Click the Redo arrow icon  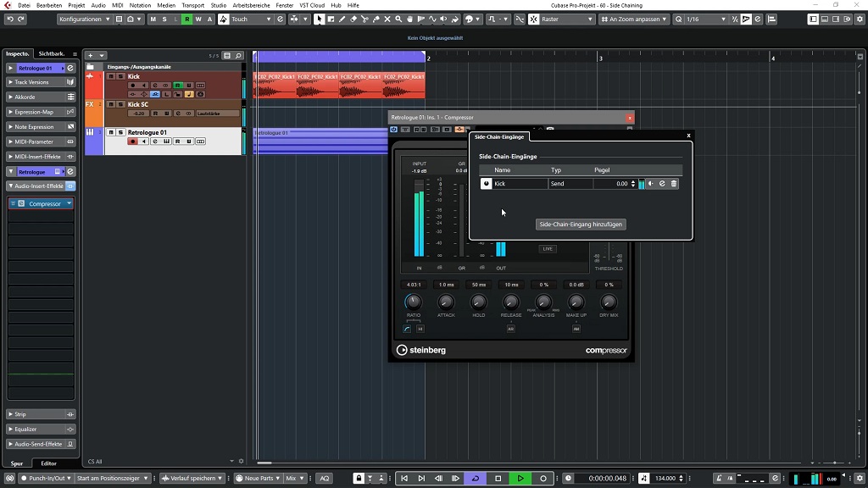21,19
